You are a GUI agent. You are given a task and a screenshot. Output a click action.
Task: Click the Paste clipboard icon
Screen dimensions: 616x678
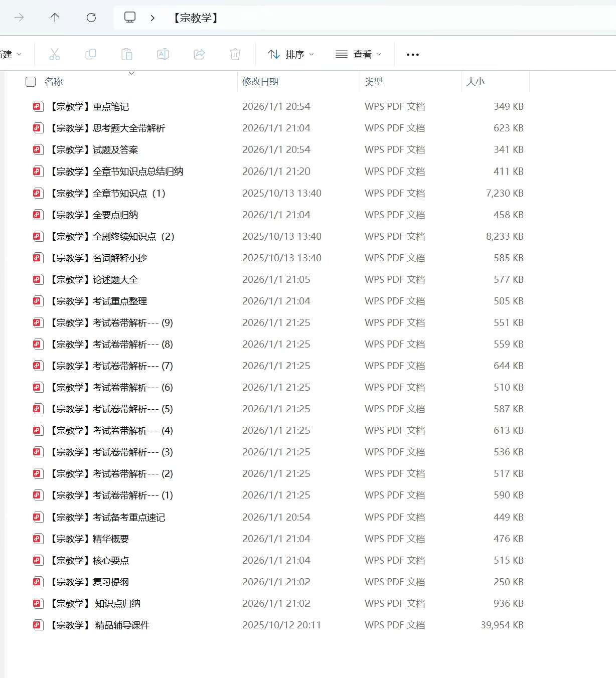[127, 54]
